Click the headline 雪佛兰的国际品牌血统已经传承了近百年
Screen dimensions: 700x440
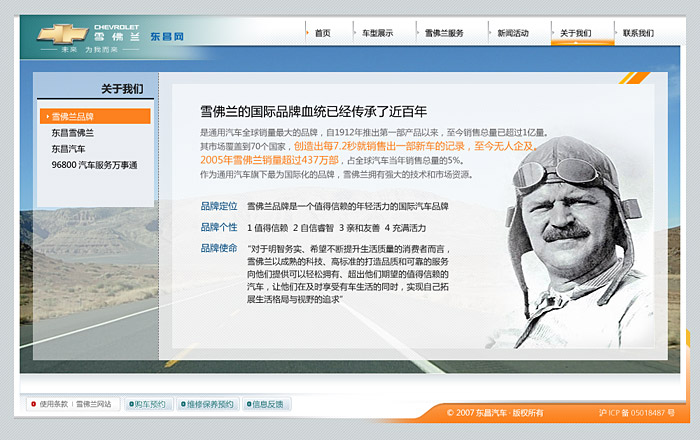click(x=313, y=112)
